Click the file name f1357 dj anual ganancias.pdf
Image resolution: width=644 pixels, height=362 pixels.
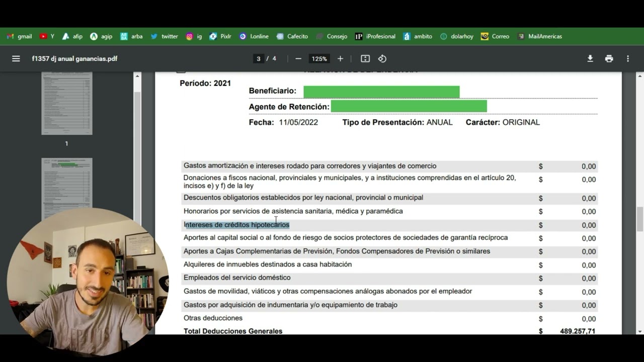[74, 59]
